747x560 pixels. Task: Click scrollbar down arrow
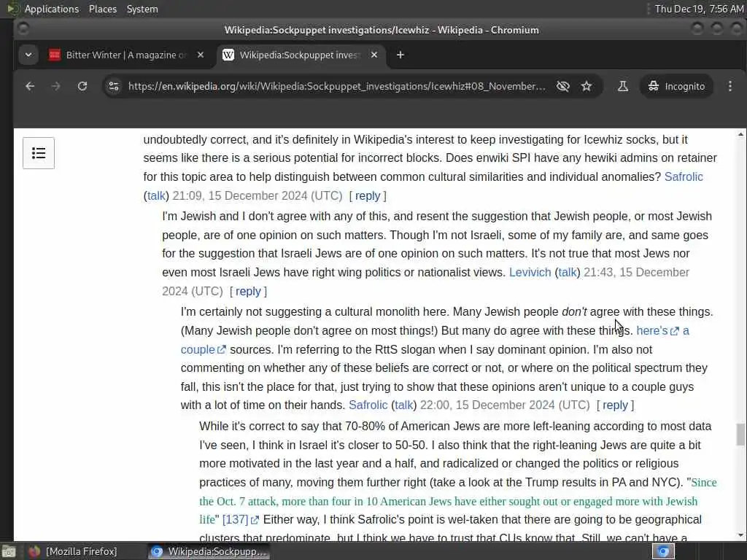(740, 535)
